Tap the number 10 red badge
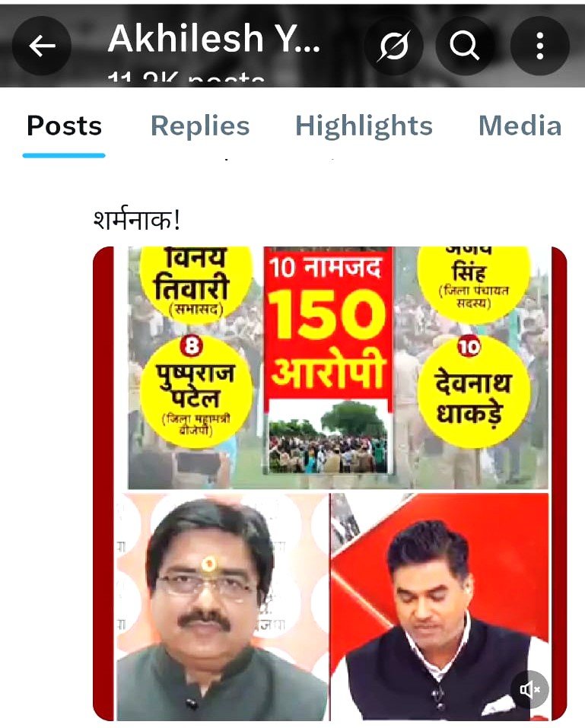Viewport: 585px width, 728px height. tap(469, 346)
